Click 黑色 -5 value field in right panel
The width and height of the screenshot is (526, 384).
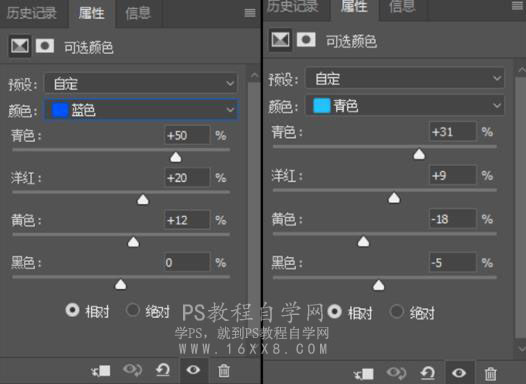(x=453, y=263)
